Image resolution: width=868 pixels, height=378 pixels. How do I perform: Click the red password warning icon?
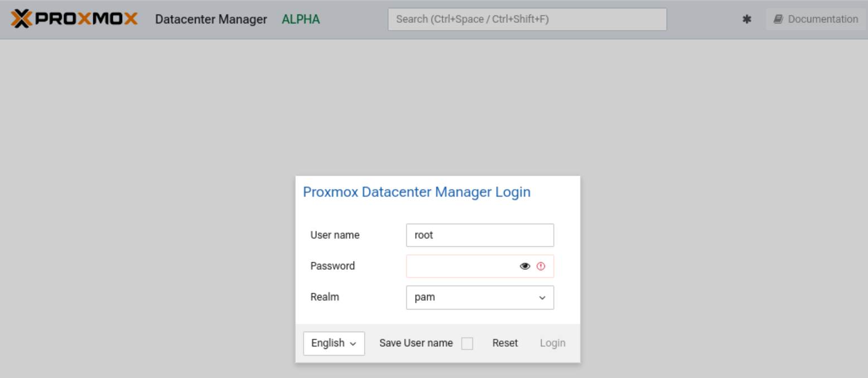point(541,266)
